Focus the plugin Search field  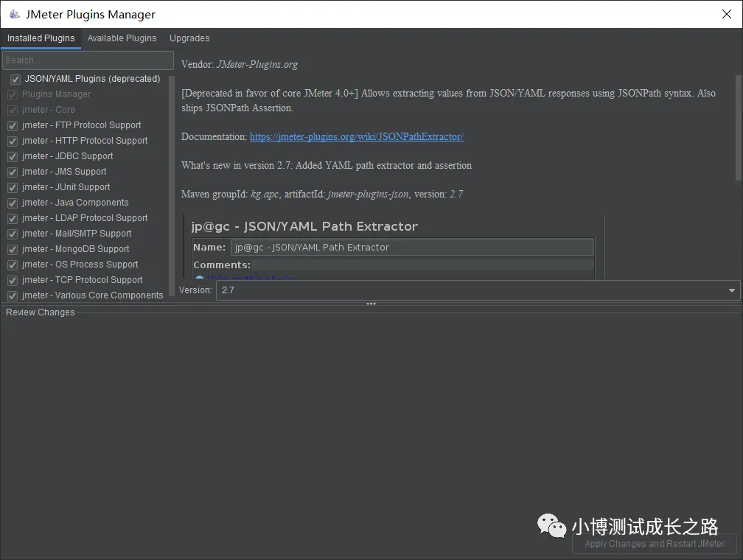[x=88, y=60]
